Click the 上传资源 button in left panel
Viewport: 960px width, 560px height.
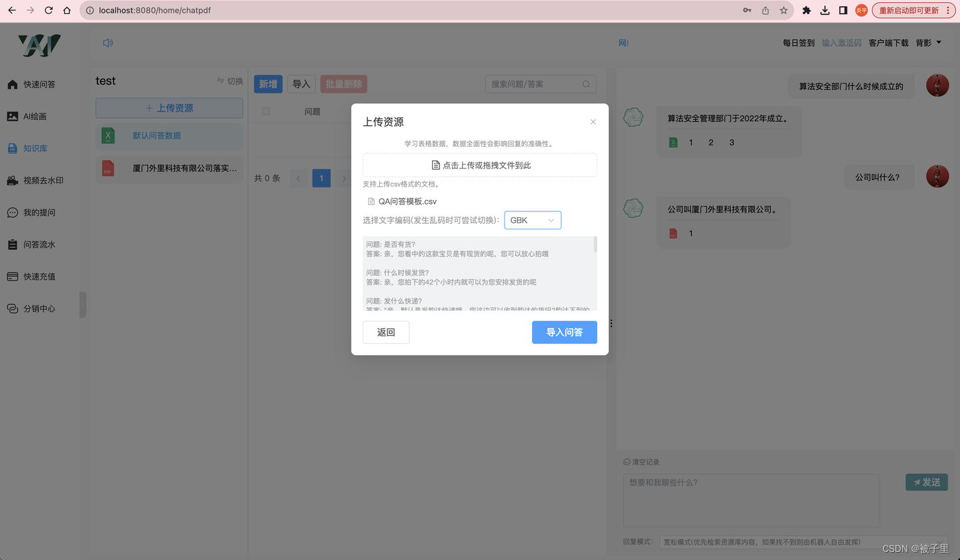click(169, 108)
